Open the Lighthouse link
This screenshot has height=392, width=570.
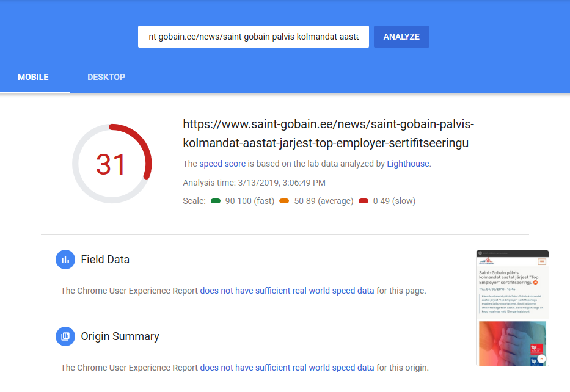click(x=408, y=164)
